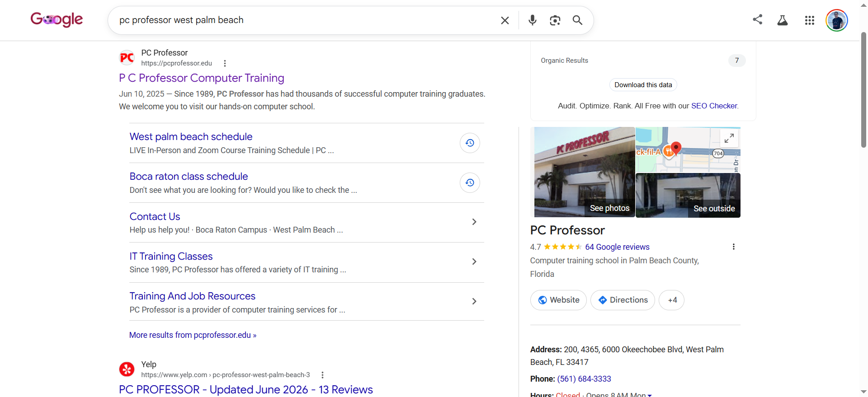Open options menu for Yelp result

tap(322, 375)
